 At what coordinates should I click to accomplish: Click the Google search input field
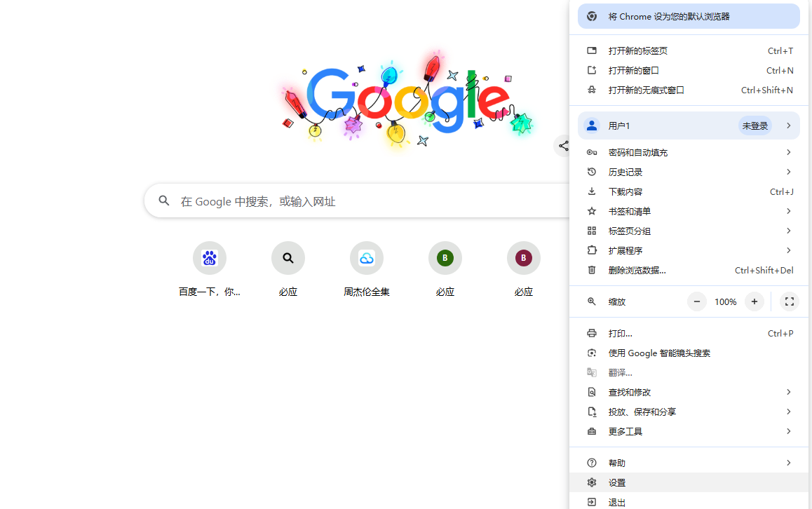coord(316,201)
